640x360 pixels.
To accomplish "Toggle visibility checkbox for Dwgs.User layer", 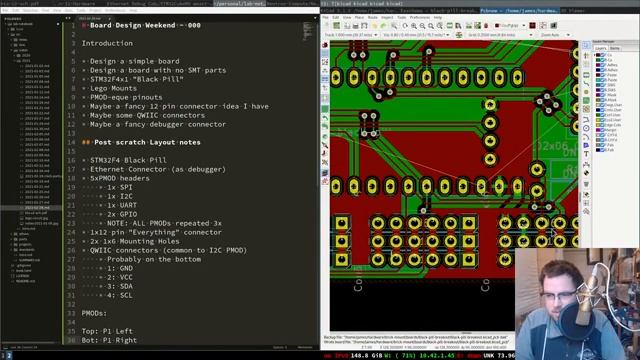I will point(602,105).
